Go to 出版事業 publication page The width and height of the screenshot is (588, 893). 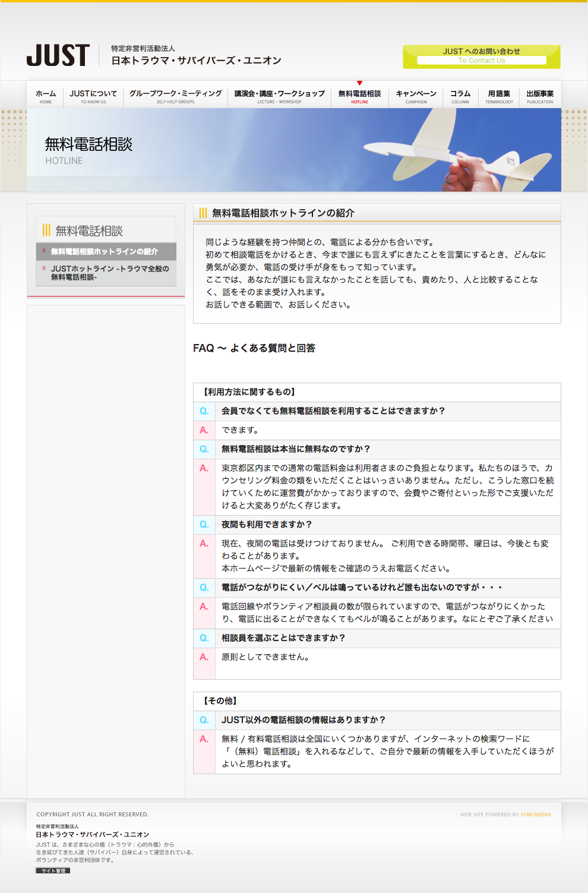pyautogui.click(x=539, y=96)
